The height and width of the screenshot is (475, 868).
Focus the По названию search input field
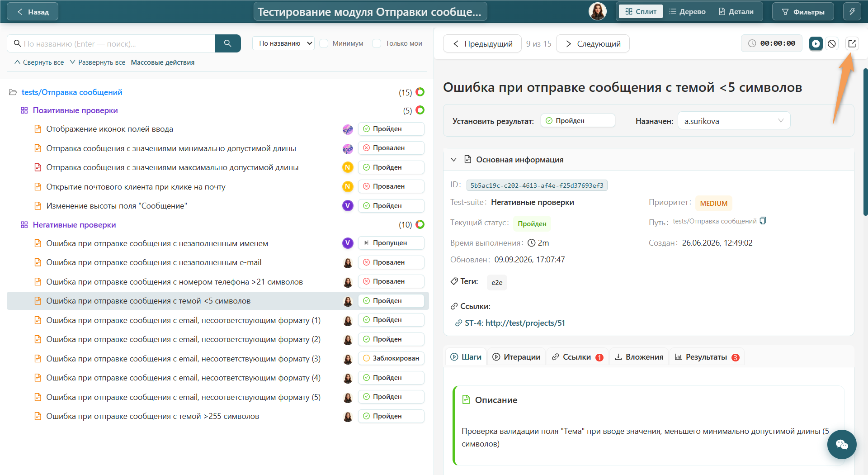click(x=111, y=43)
